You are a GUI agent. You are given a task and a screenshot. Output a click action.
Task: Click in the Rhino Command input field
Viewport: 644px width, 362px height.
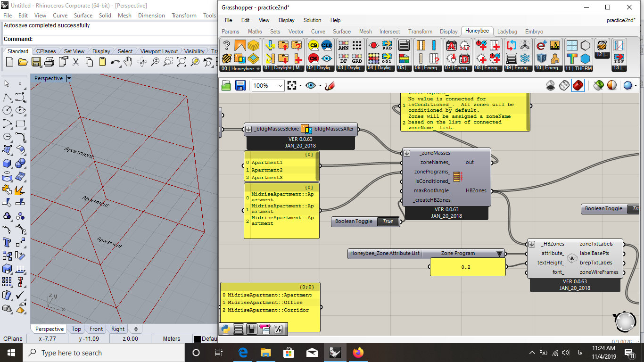point(125,39)
